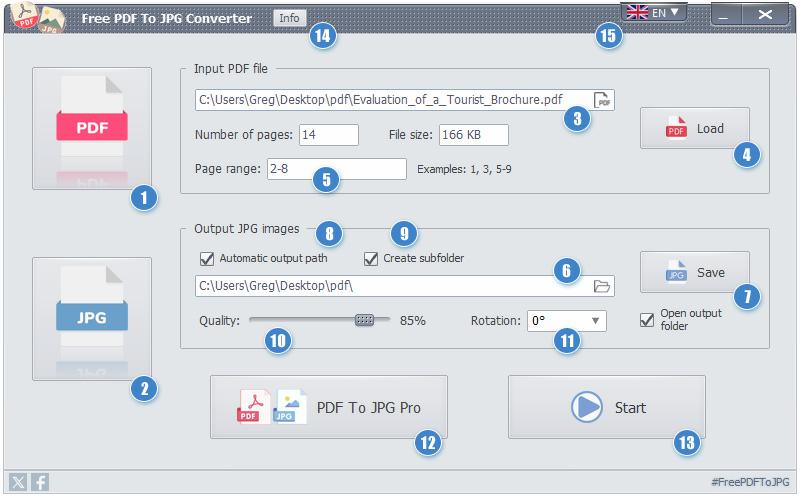This screenshot has width=800, height=498.
Task: Open PDF To JPG Pro button
Action: pyautogui.click(x=329, y=407)
